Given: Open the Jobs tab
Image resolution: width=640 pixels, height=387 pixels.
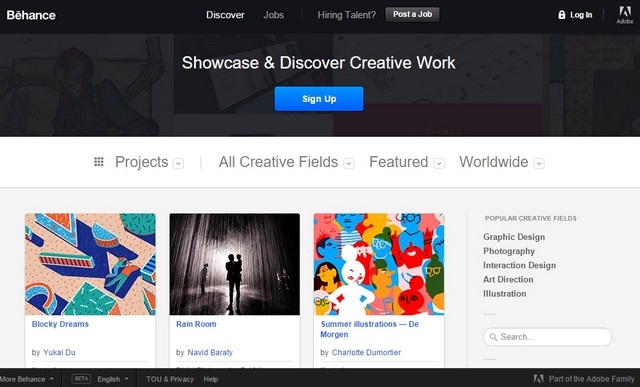Looking at the screenshot, I should 273,15.
